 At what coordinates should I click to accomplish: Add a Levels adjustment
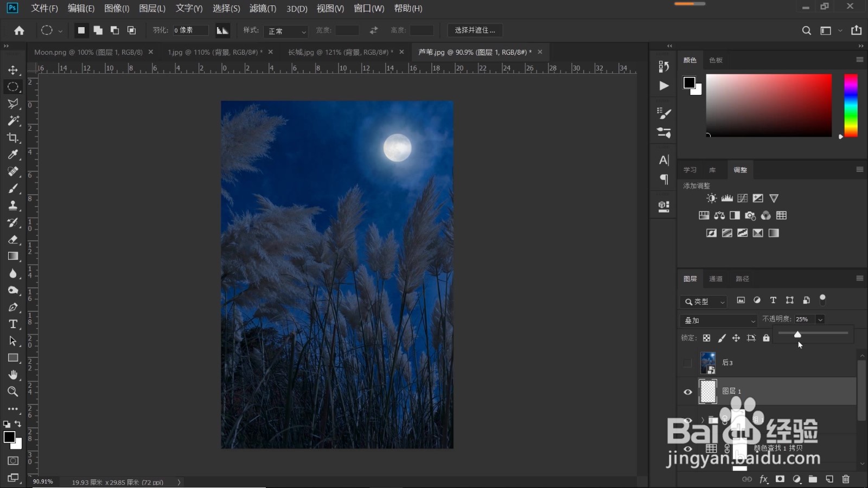click(727, 198)
